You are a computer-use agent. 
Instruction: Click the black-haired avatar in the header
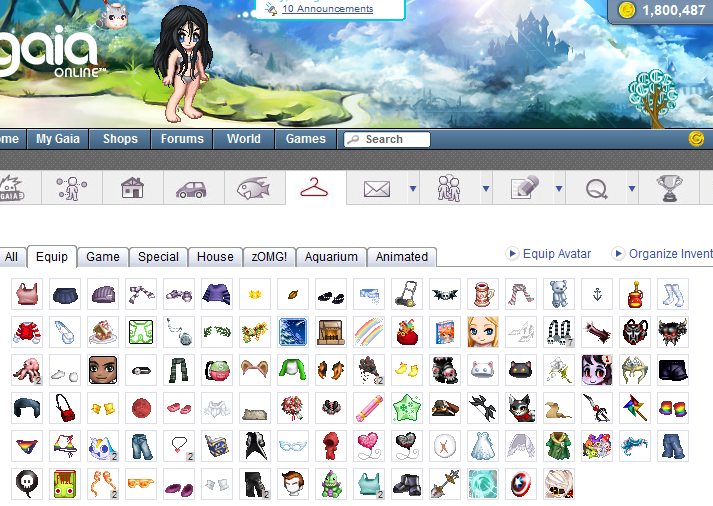(x=183, y=64)
